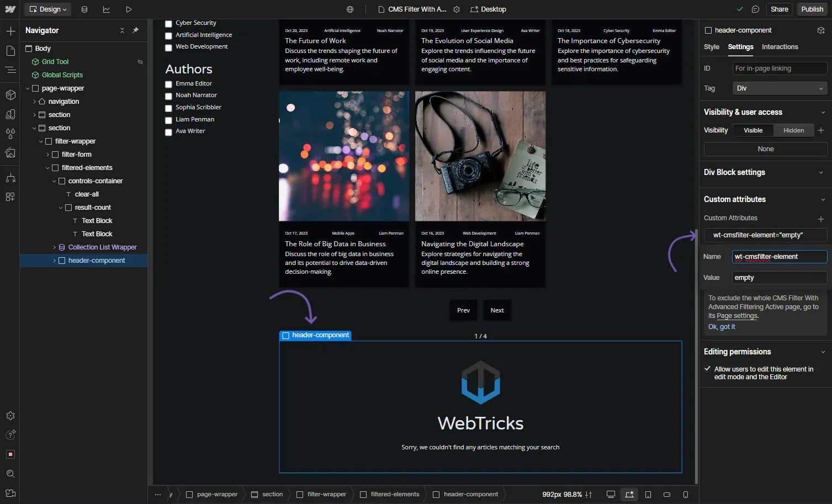Open the Page settings link
Image resolution: width=832 pixels, height=504 pixels.
coord(737,316)
